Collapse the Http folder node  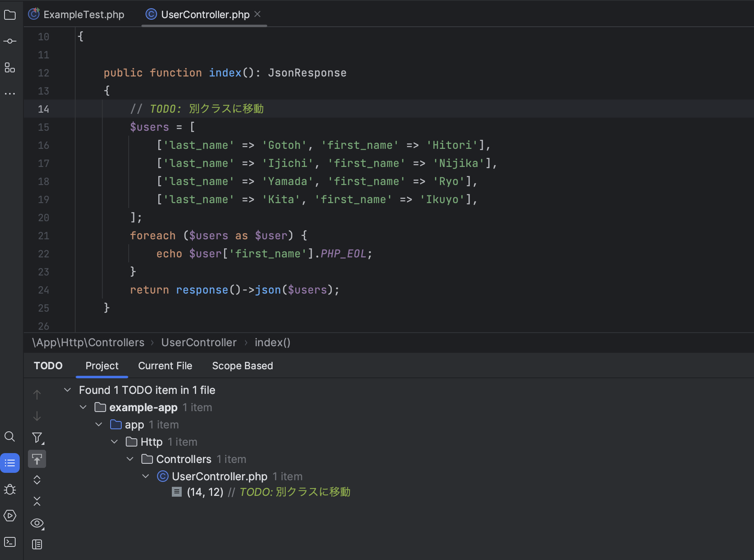point(114,442)
